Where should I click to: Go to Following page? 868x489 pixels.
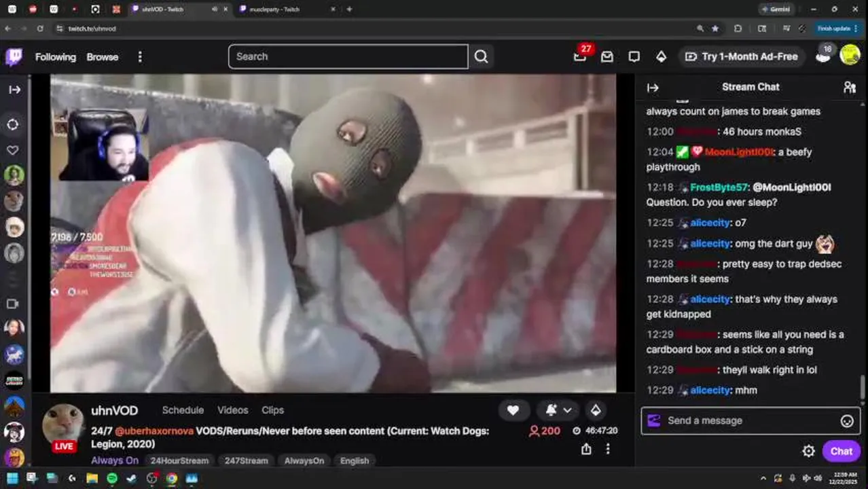click(56, 57)
